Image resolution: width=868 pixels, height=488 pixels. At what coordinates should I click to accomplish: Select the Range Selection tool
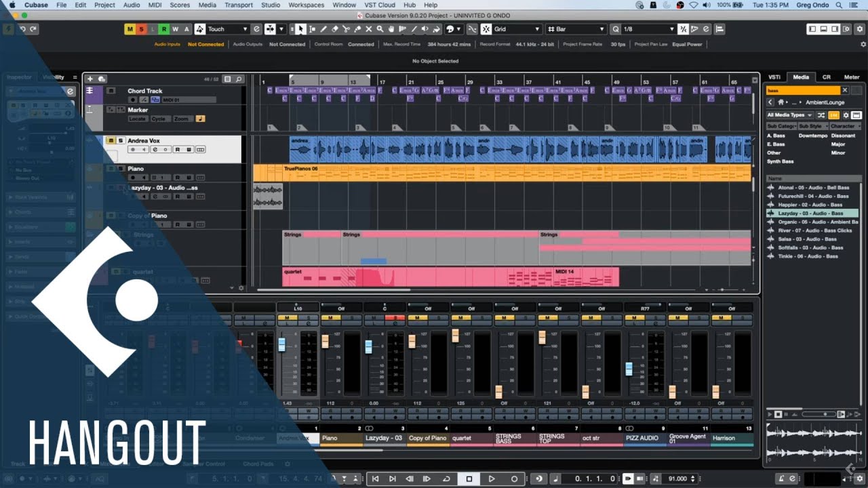[x=312, y=29]
